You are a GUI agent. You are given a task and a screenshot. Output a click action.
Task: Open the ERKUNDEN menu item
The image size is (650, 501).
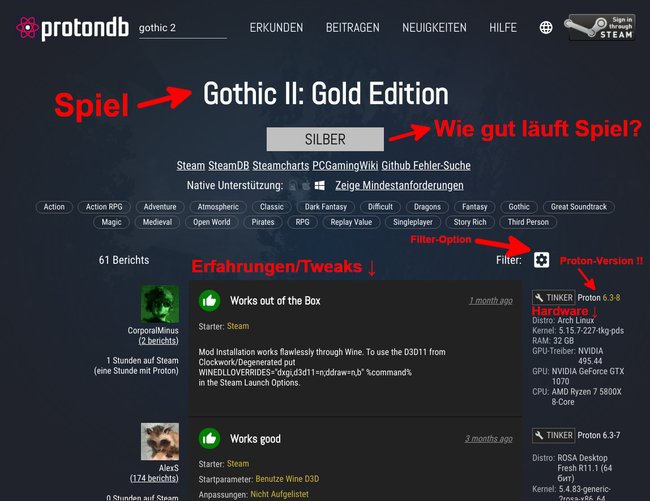click(x=276, y=28)
